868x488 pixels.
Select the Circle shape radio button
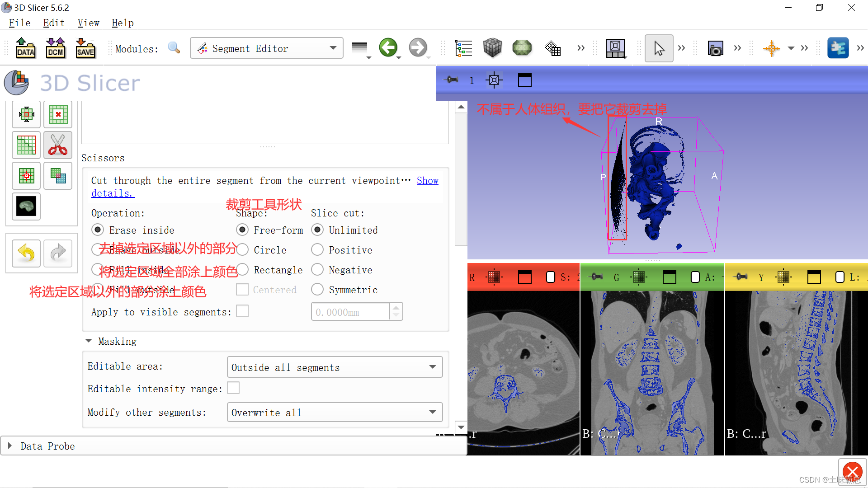[x=243, y=250]
